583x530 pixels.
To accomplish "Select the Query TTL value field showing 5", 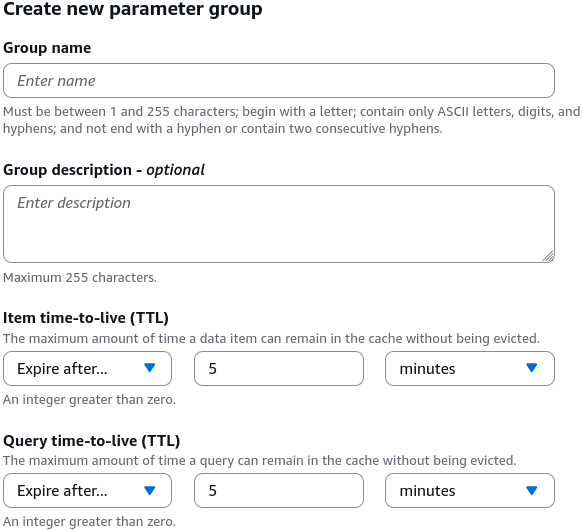I will point(279,491).
